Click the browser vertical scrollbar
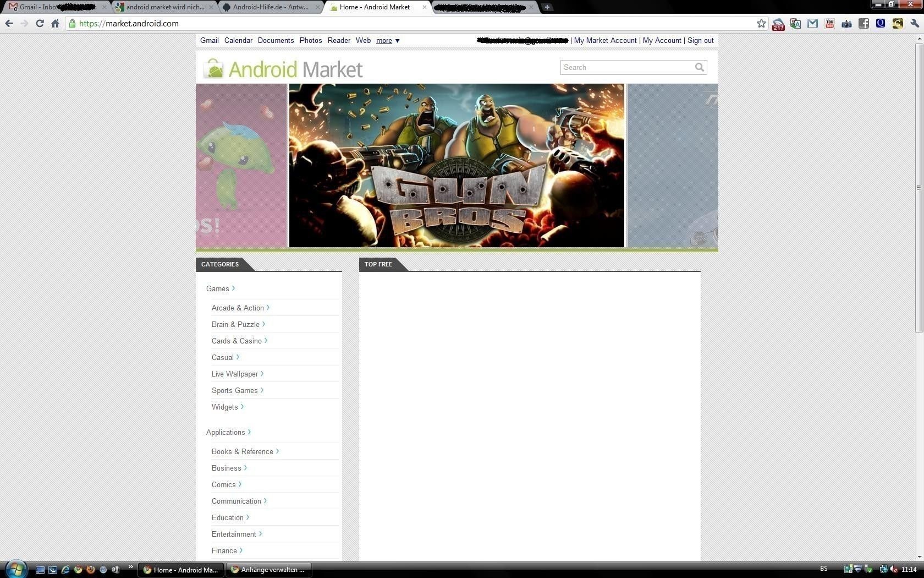The height and width of the screenshot is (578, 924). (919, 187)
